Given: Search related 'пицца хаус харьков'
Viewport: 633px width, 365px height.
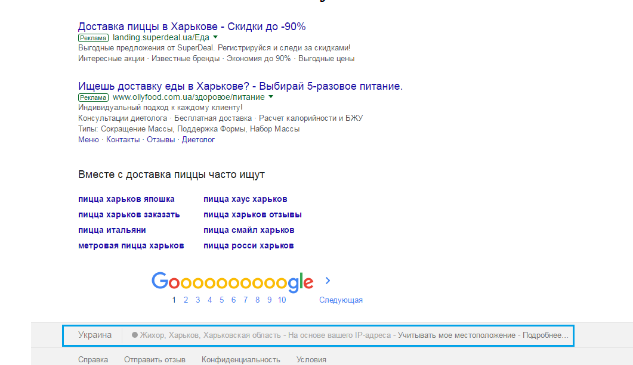Looking at the screenshot, I should [245, 199].
